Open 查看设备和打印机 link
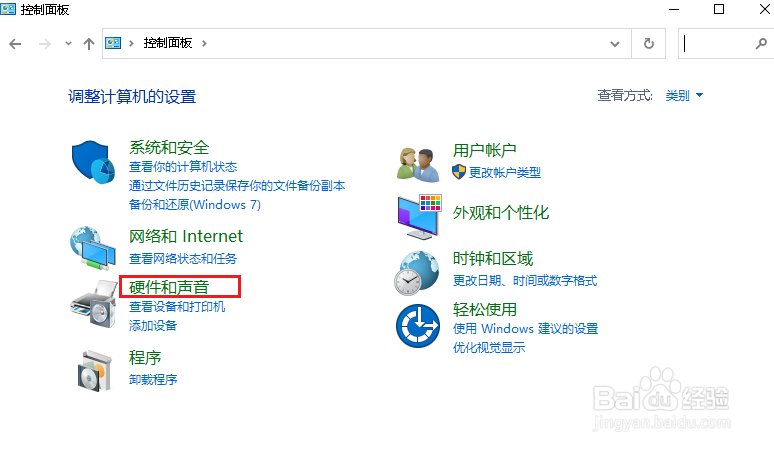Viewport: 774px width, 449px height. pyautogui.click(x=177, y=307)
